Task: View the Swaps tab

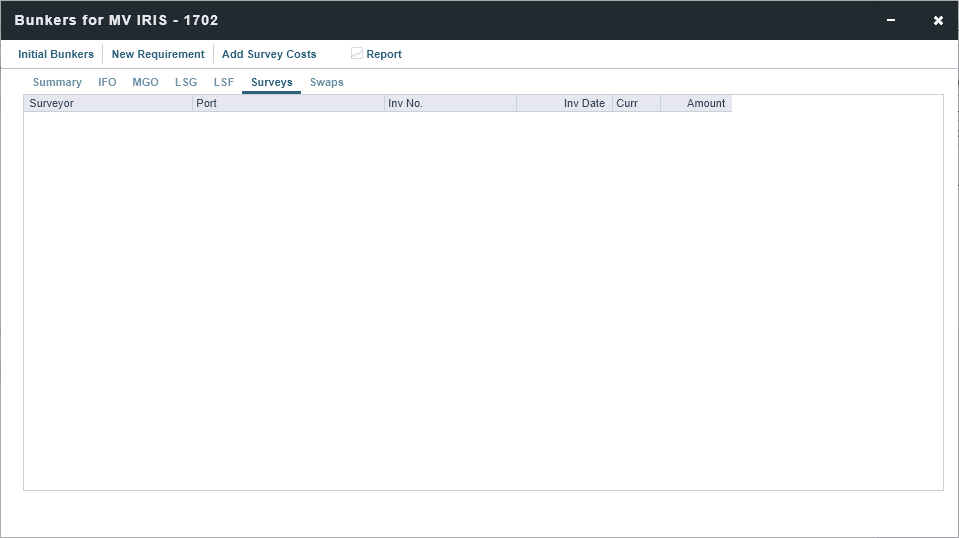Action: tap(326, 82)
